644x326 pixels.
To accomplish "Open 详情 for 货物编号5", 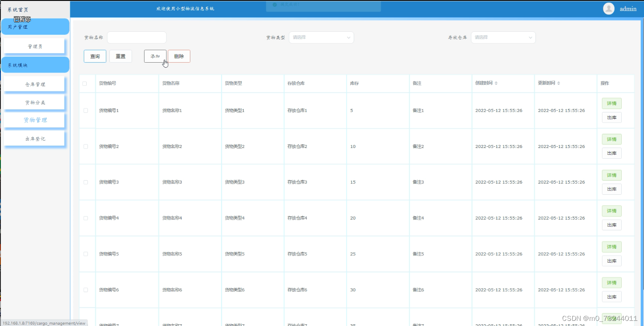I will (611, 247).
